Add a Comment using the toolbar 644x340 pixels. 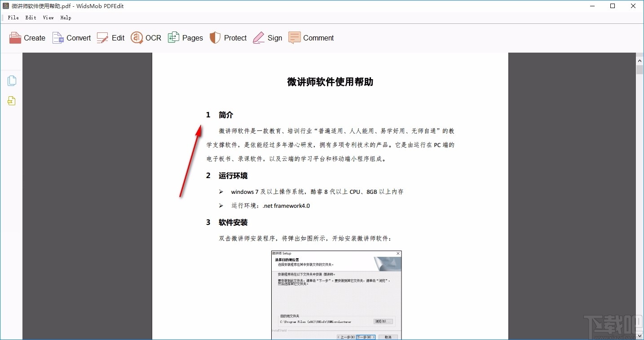tap(311, 38)
